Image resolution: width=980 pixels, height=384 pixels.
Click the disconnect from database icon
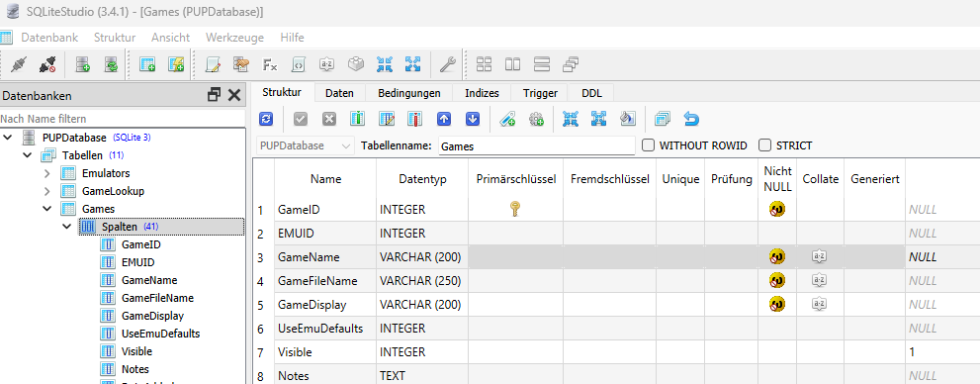[47, 64]
